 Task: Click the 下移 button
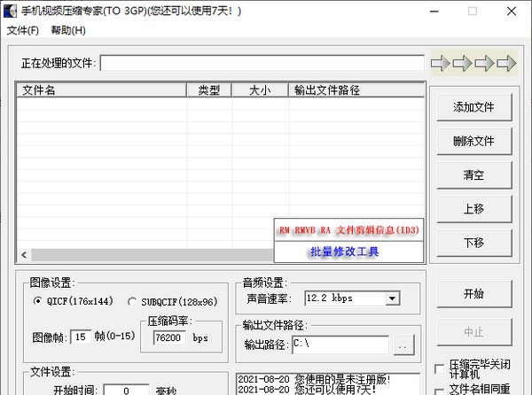click(x=474, y=243)
